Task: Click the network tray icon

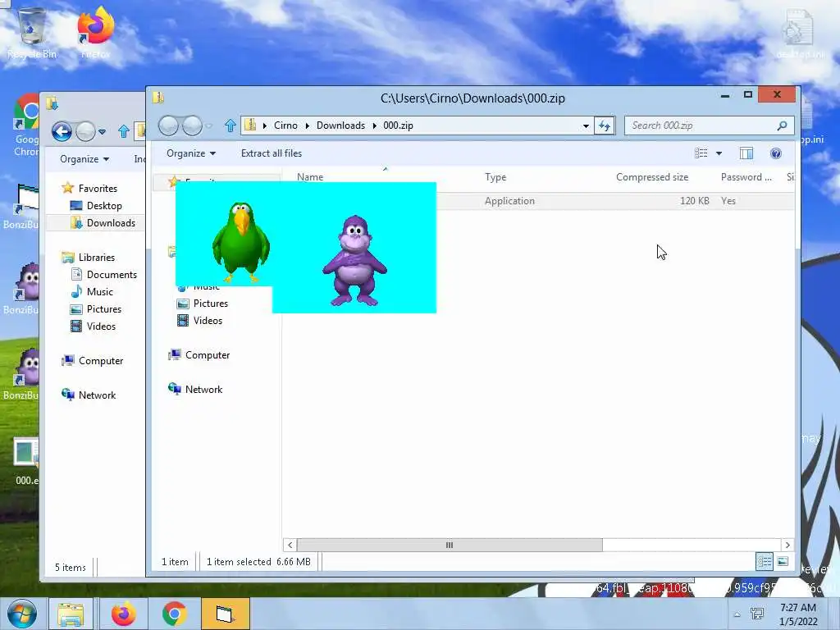Action: click(x=757, y=614)
